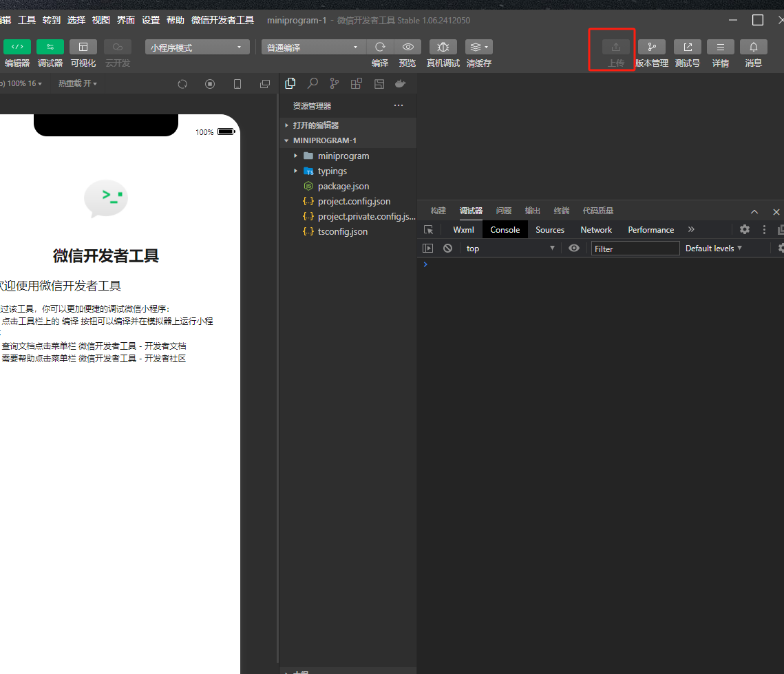Open 版本管理 version management
The width and height of the screenshot is (784, 674).
coord(652,47)
